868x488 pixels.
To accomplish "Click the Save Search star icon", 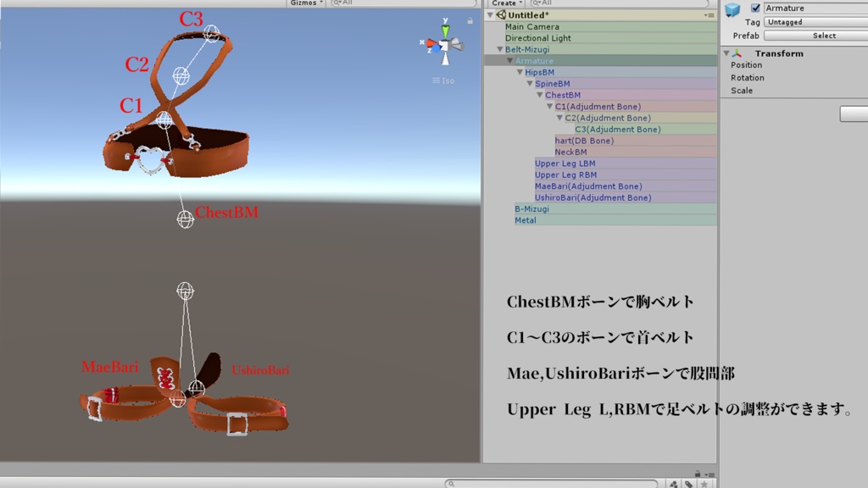I will pyautogui.click(x=704, y=484).
